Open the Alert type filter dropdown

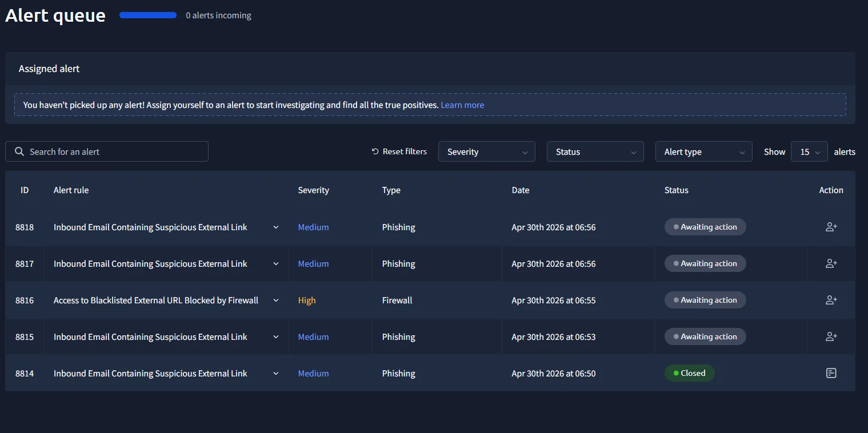(x=704, y=151)
